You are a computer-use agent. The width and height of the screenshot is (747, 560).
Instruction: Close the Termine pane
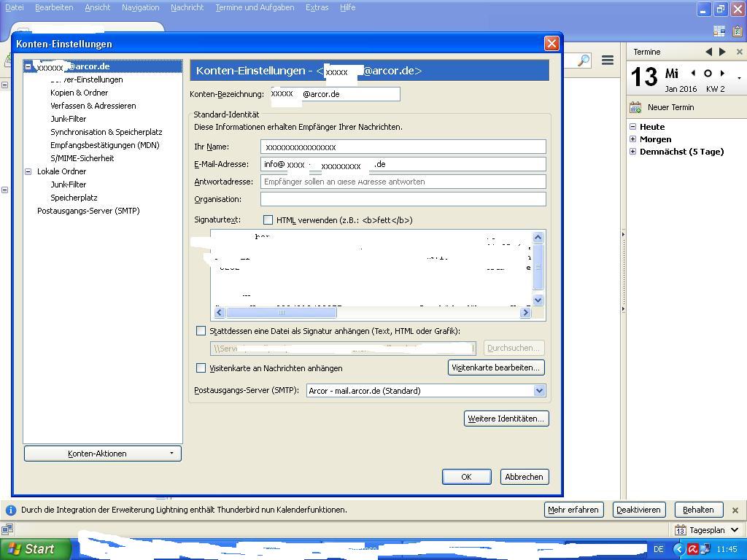coord(740,52)
